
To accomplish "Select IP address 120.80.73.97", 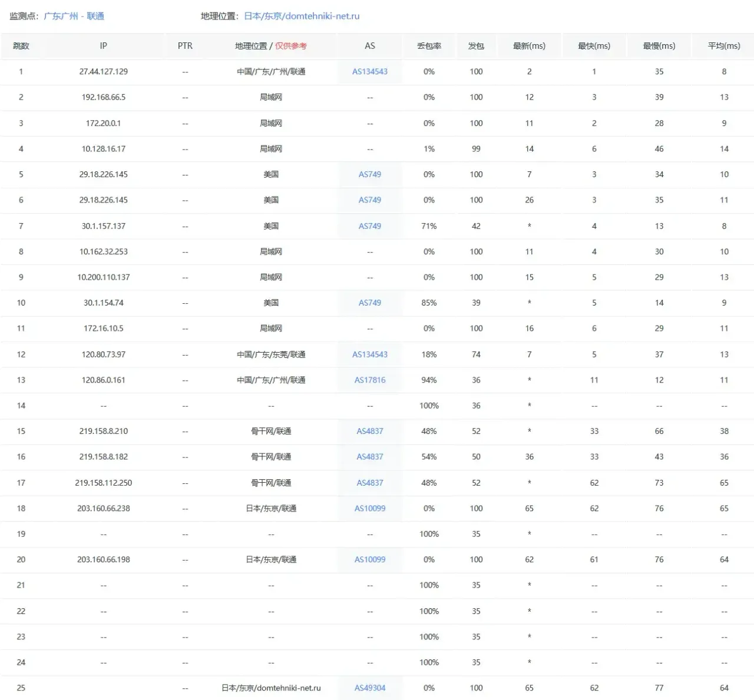I will (104, 354).
